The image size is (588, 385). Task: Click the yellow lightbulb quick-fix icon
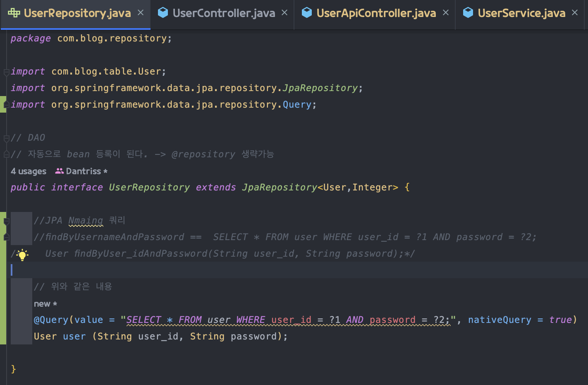(x=22, y=255)
